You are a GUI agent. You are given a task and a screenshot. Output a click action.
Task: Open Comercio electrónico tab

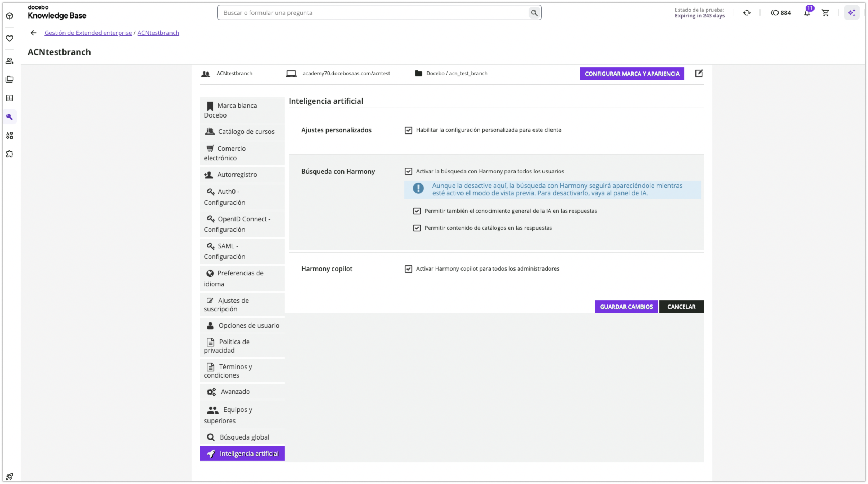242,153
